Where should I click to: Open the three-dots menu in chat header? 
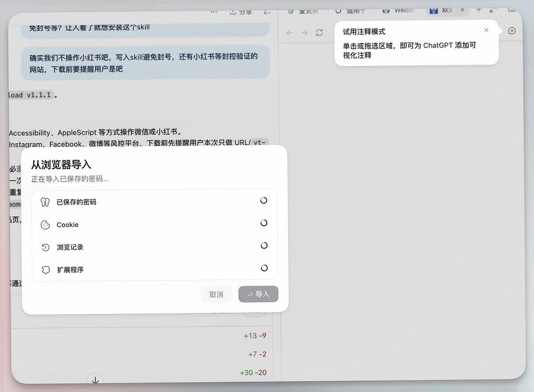[x=214, y=12]
